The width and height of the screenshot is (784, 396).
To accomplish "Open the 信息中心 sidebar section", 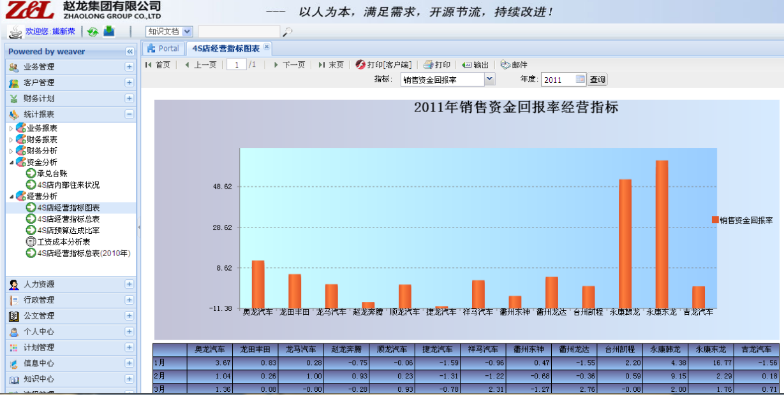I will [x=70, y=363].
